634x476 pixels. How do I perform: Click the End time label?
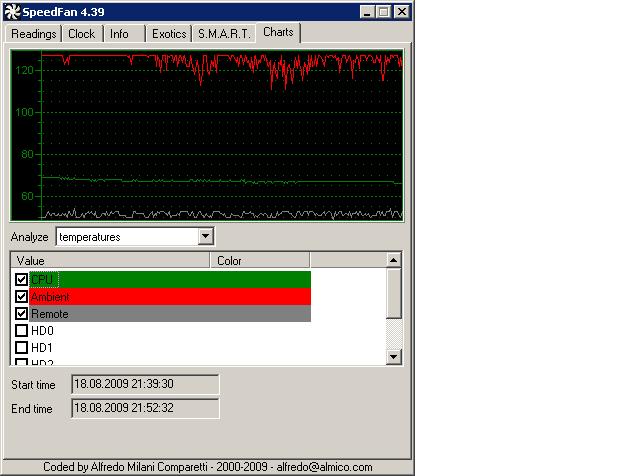coord(32,409)
